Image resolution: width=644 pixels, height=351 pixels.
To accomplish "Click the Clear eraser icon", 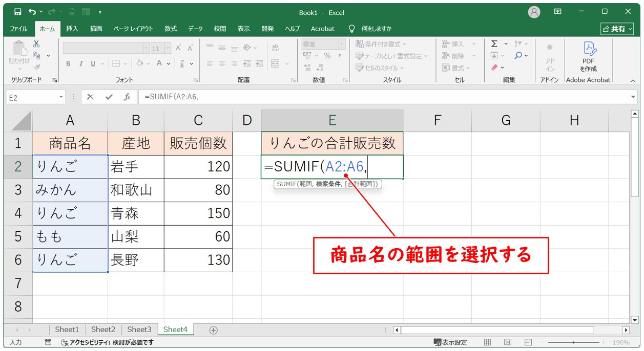I will click(494, 68).
